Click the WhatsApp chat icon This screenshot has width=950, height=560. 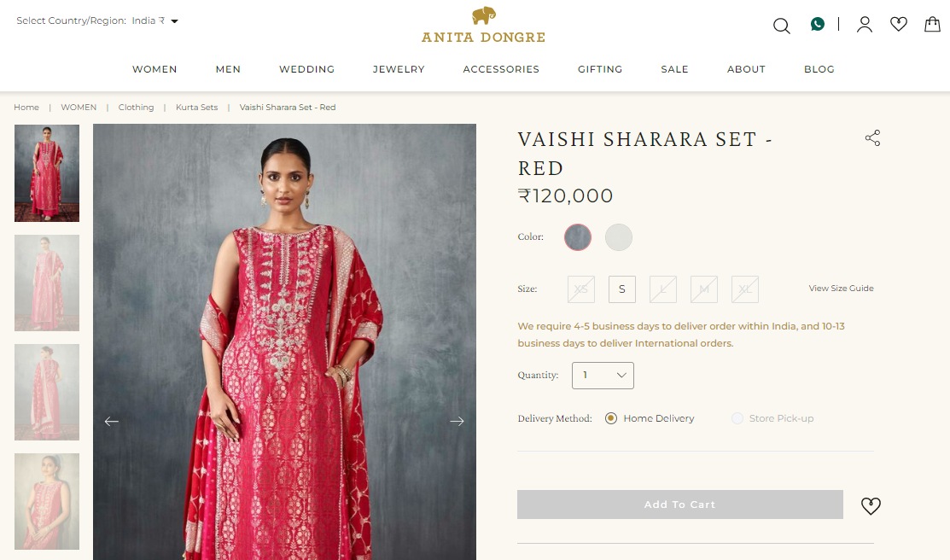pyautogui.click(x=818, y=24)
